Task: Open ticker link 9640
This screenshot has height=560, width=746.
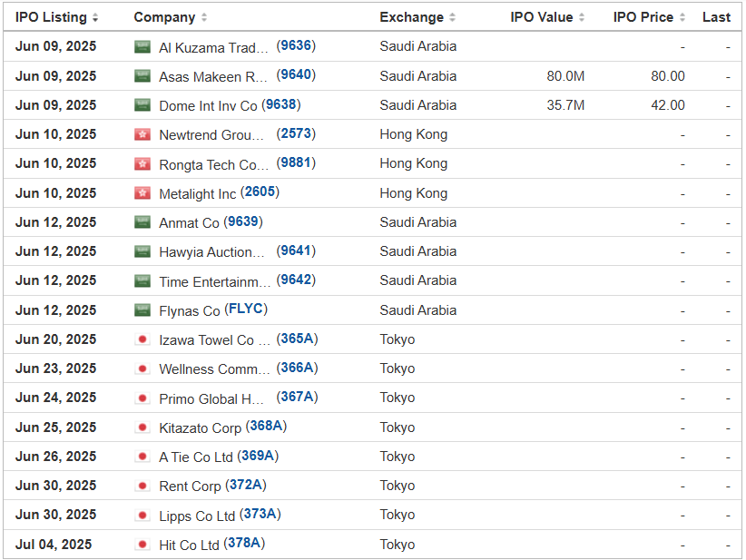Action: pos(296,74)
